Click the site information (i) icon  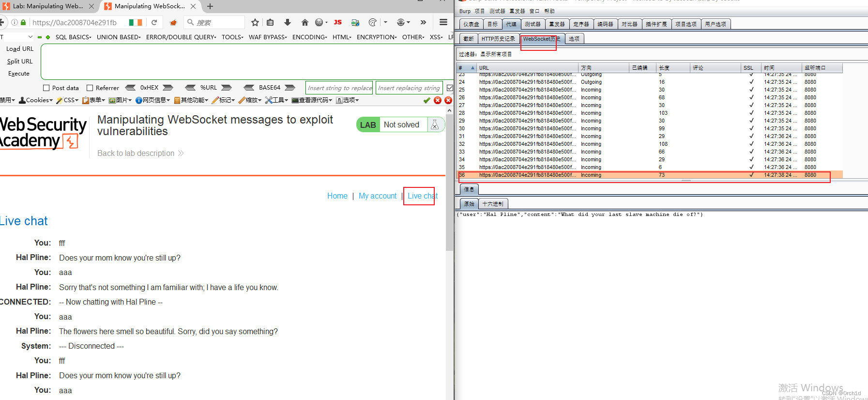(x=15, y=22)
